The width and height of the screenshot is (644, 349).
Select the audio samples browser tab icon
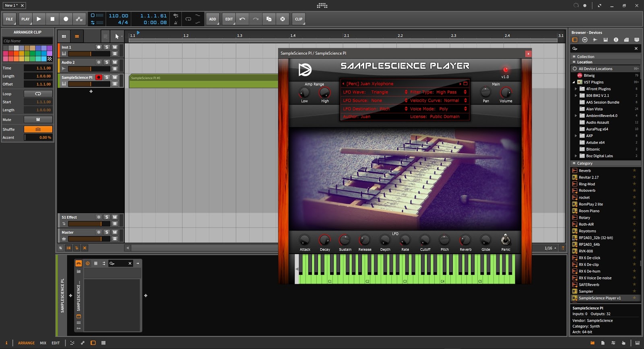tap(595, 40)
